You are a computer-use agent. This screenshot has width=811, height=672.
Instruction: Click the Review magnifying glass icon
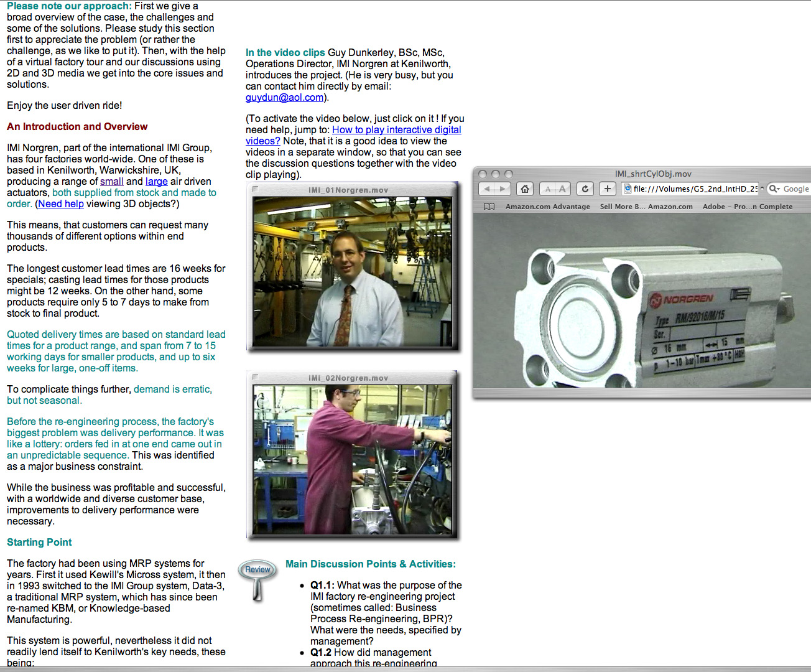(257, 580)
